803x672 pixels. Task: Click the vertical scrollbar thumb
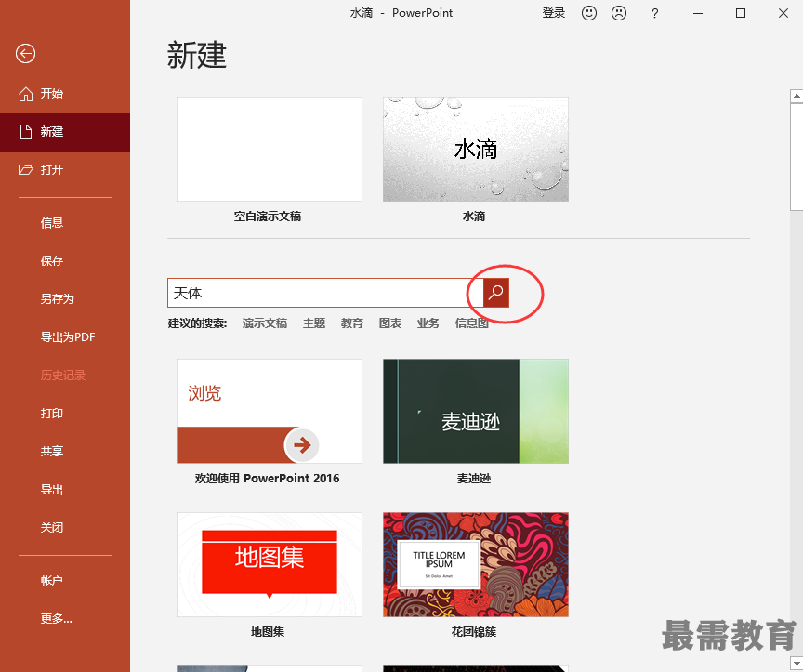(x=796, y=157)
